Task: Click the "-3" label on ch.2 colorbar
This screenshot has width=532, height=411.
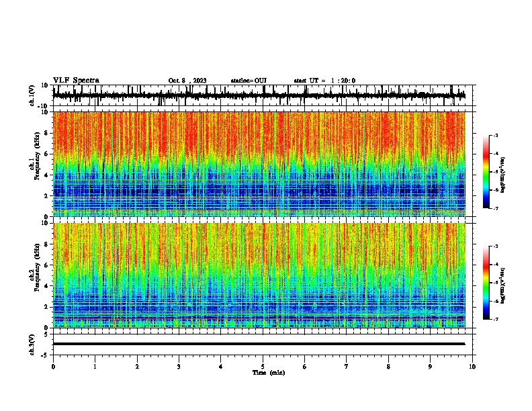Action: click(x=495, y=246)
